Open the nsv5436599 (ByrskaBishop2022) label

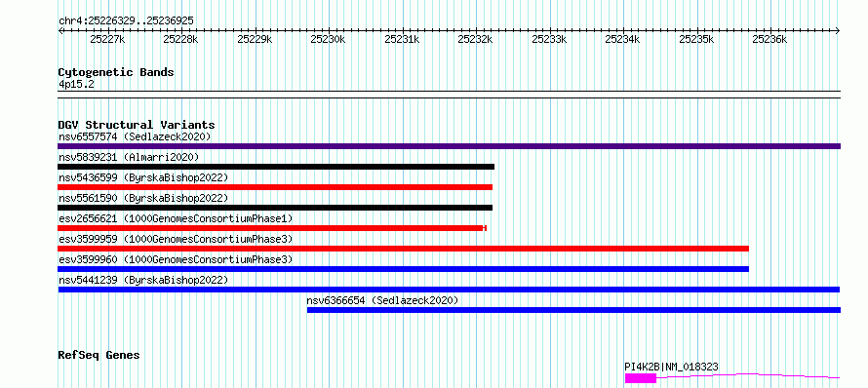143,177
